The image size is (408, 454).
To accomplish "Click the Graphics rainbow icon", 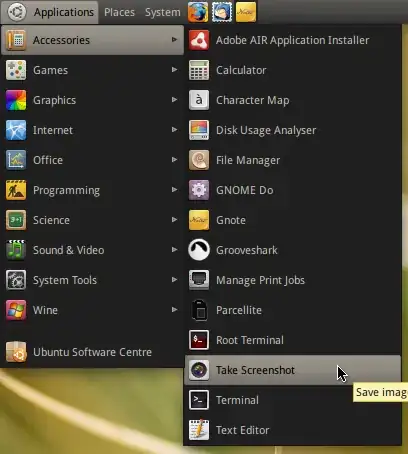I will click(16, 100).
